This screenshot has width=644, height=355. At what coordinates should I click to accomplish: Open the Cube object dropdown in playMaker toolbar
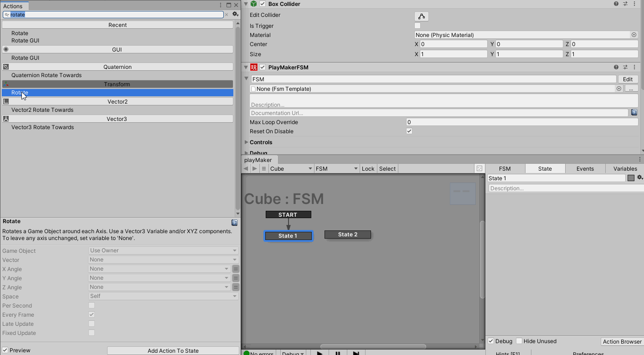tap(291, 168)
